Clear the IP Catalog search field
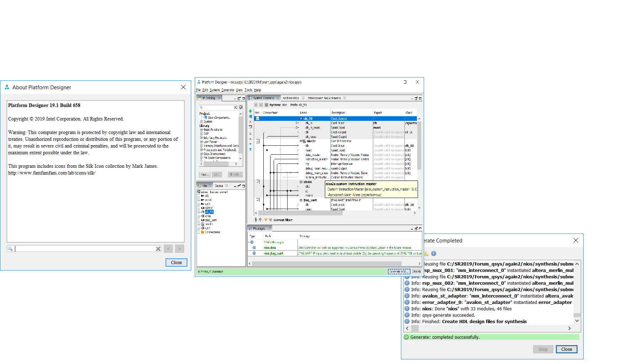Screen dimensions: 622x364 235,107
